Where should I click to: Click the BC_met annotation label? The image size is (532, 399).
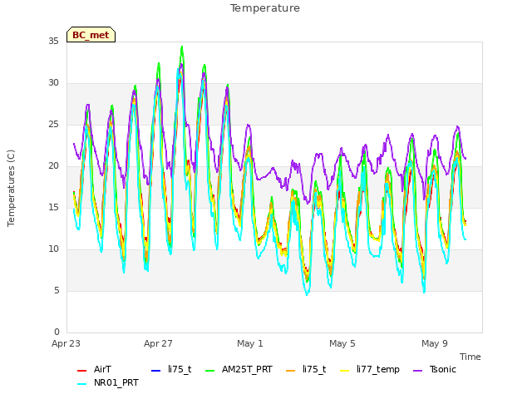pos(91,35)
